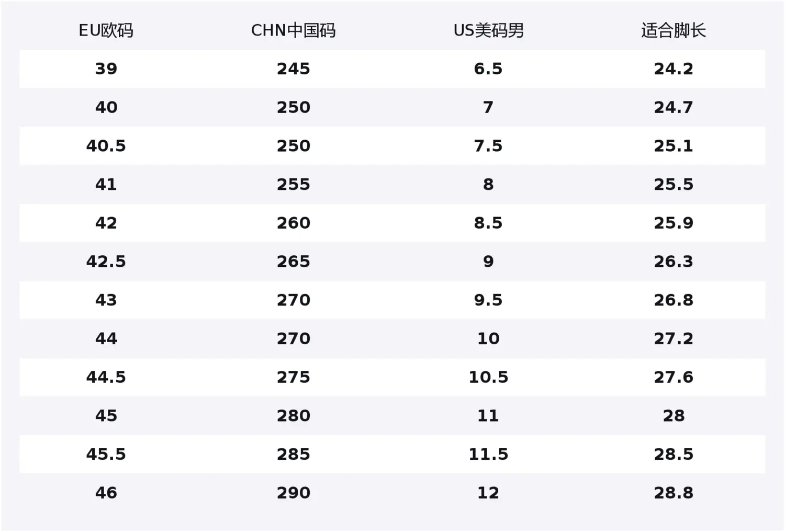This screenshot has width=785, height=532.
Task: Select foot length 28.8 cell
Action: pos(674,493)
